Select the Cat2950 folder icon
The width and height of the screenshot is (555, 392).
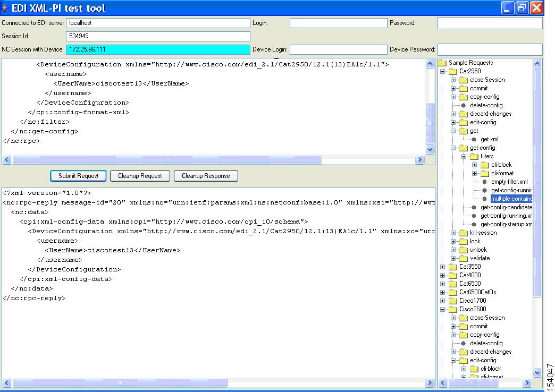[x=453, y=72]
